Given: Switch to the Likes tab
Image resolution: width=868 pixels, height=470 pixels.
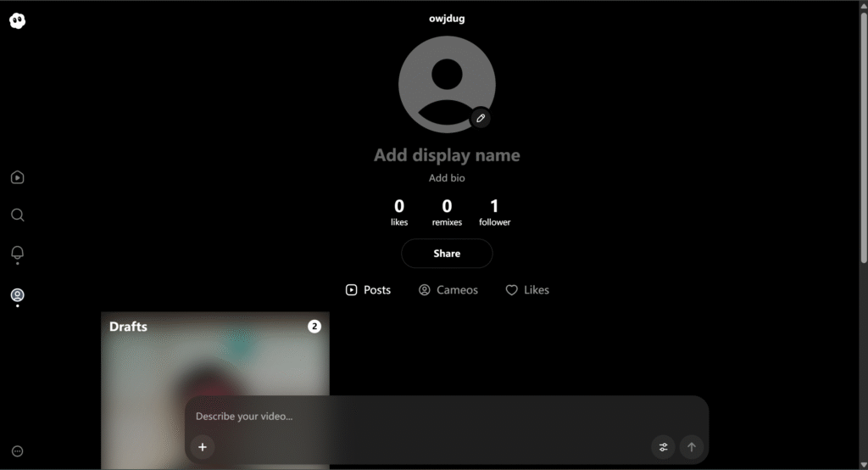Looking at the screenshot, I should pos(527,290).
